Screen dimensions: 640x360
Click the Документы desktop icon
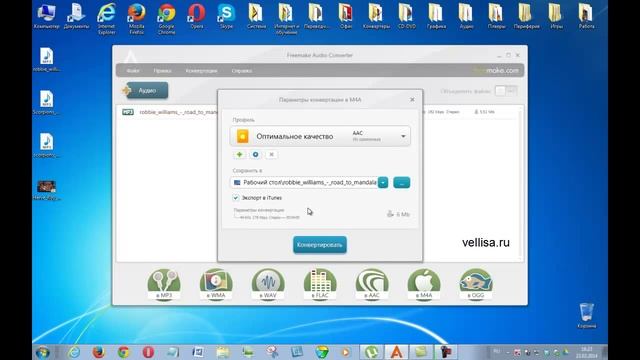tap(76, 16)
